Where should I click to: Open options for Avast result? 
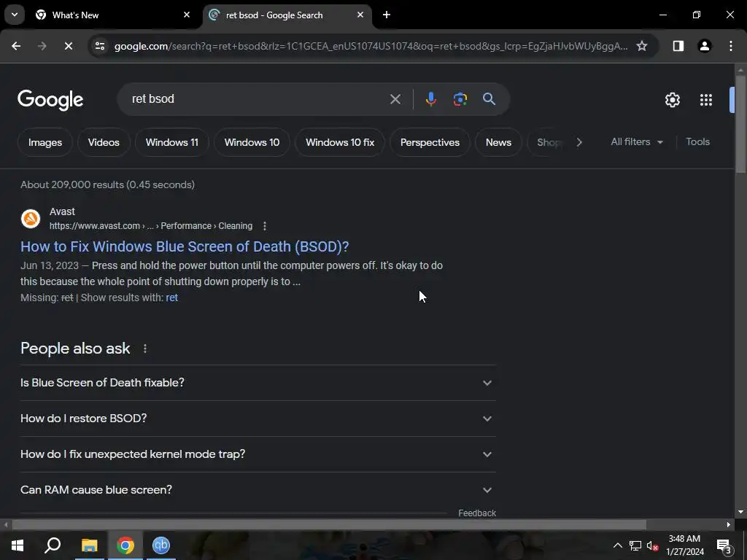point(264,226)
